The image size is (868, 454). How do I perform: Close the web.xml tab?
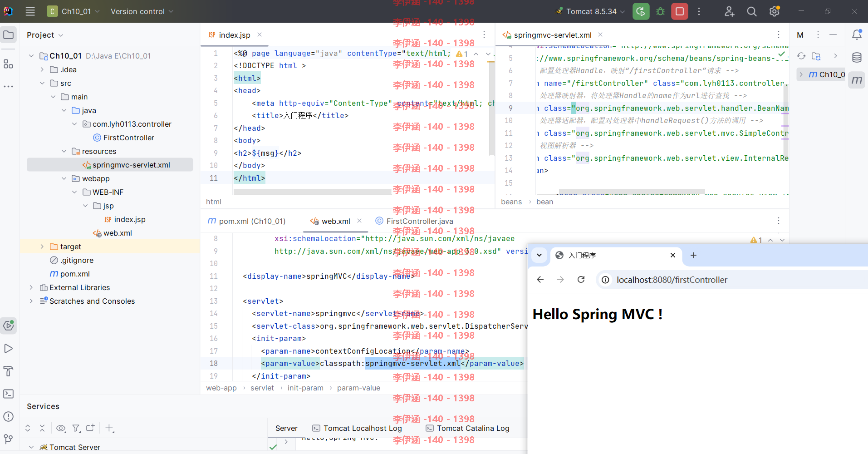click(x=359, y=221)
